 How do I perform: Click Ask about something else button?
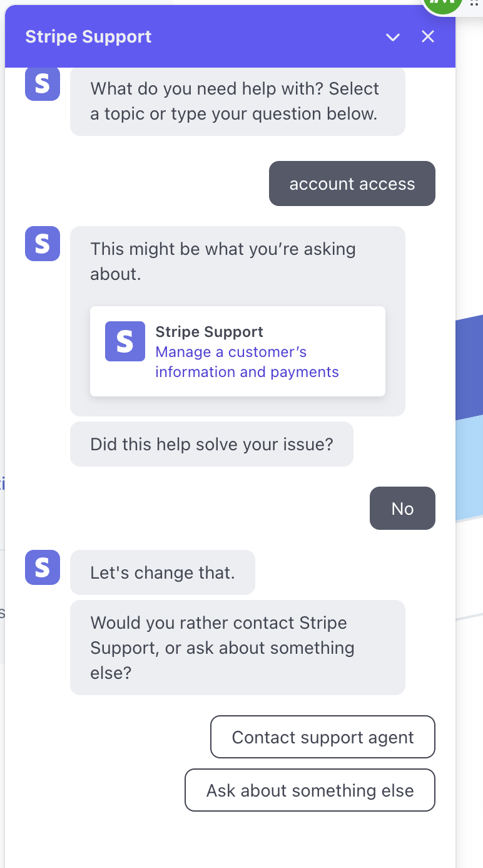tap(310, 790)
